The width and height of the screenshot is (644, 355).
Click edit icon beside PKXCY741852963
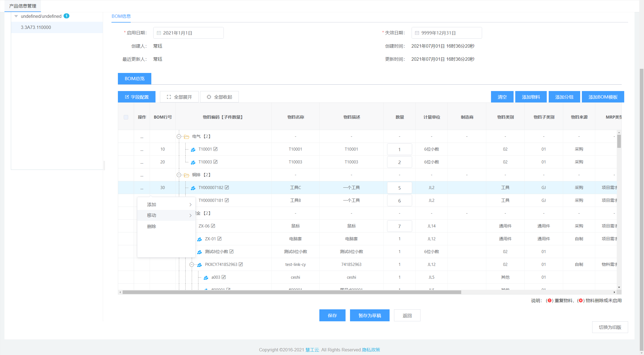pos(241,264)
